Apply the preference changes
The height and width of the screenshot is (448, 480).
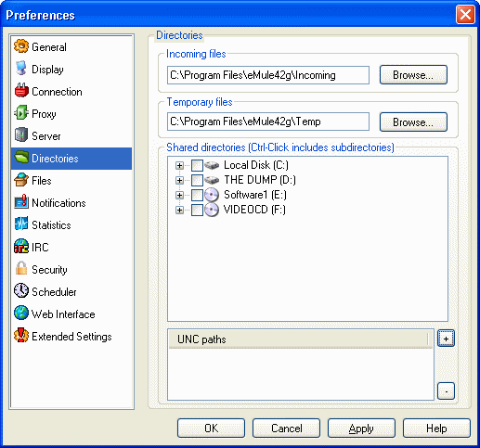coord(361,429)
